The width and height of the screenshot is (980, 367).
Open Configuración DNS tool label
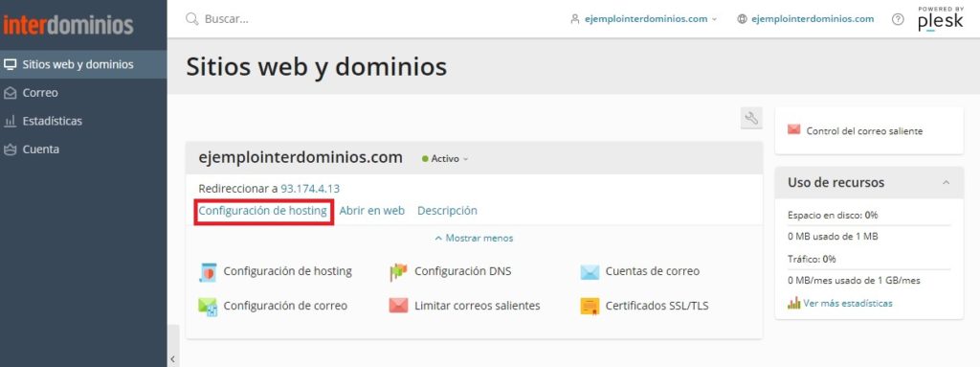[462, 272]
